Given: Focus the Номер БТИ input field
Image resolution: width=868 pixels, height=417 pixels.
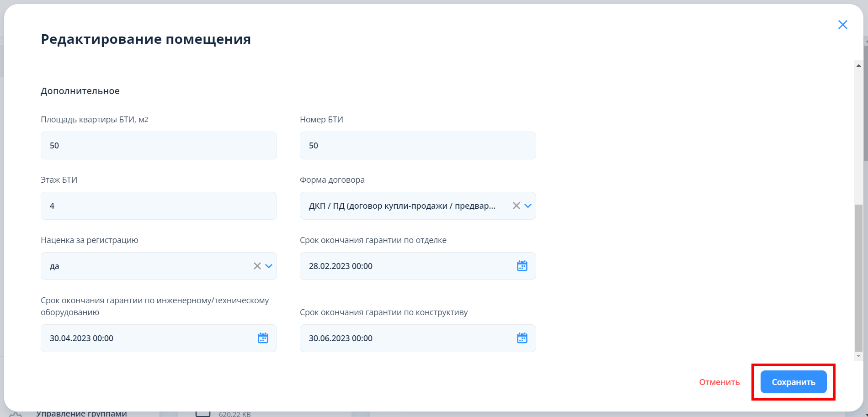Looking at the screenshot, I should [x=417, y=145].
